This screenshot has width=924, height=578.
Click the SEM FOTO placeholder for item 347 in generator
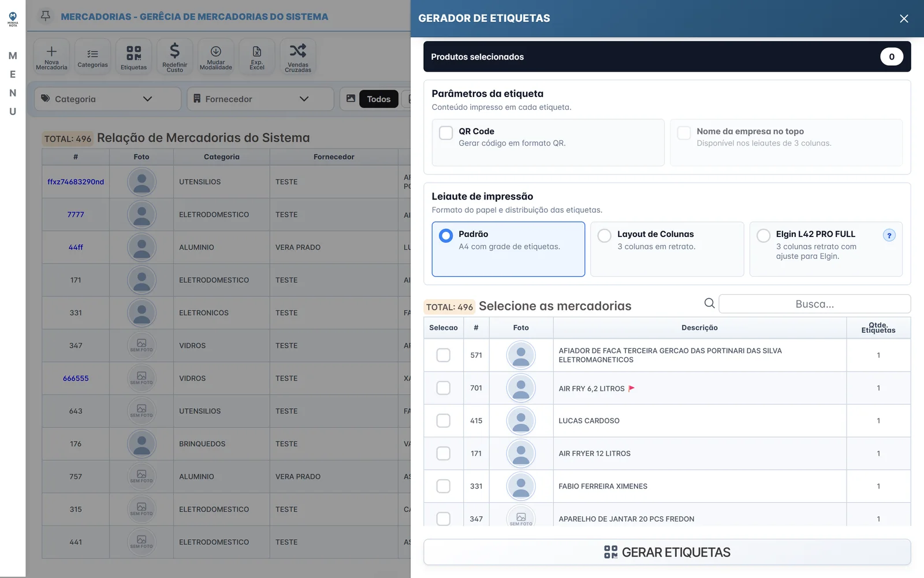(x=521, y=516)
